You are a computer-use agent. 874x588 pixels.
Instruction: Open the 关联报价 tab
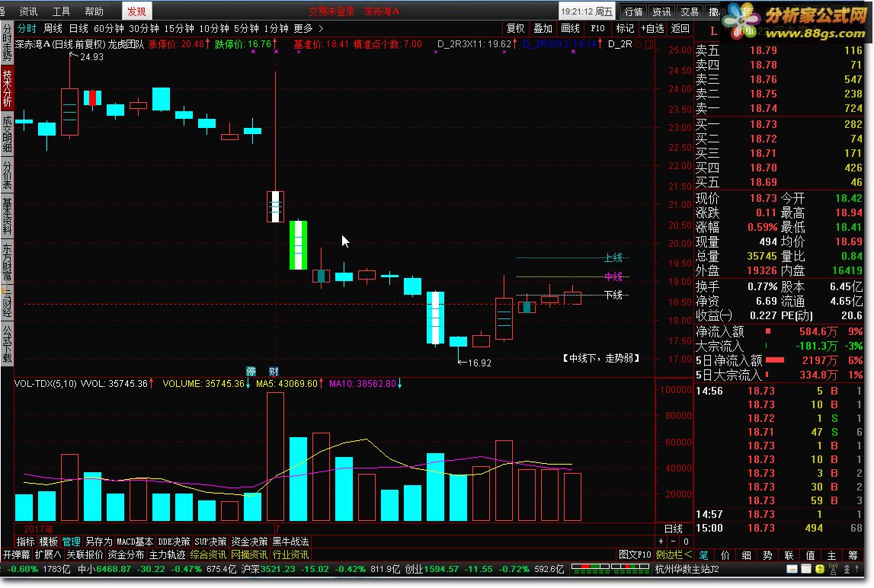[85, 554]
